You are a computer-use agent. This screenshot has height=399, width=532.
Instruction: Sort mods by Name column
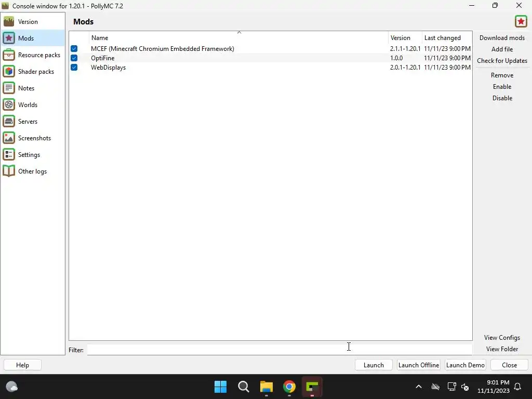(238, 37)
